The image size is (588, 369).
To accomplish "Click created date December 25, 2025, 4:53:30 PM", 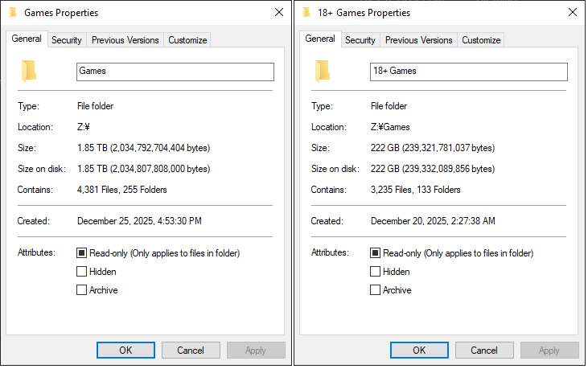I will coord(139,221).
